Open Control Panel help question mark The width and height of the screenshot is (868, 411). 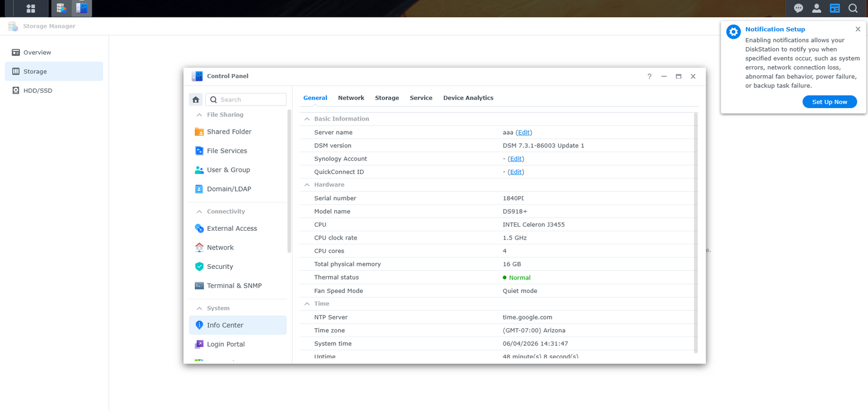coord(650,76)
